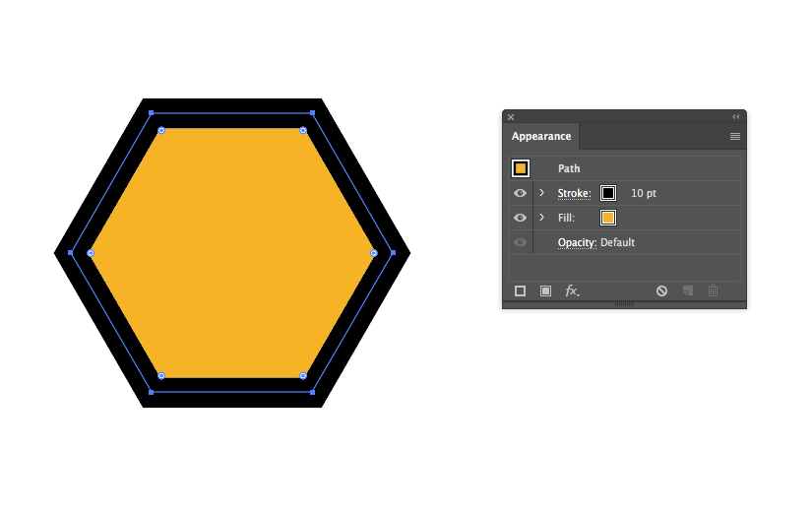This screenshot has height=515, width=812.
Task: Hide the Fill attribute visibility eye
Action: click(x=520, y=219)
